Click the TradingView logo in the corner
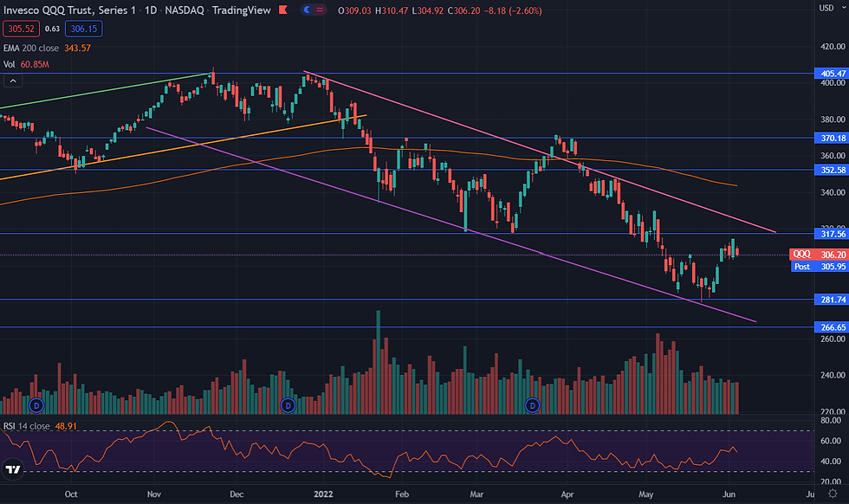 click(x=13, y=468)
